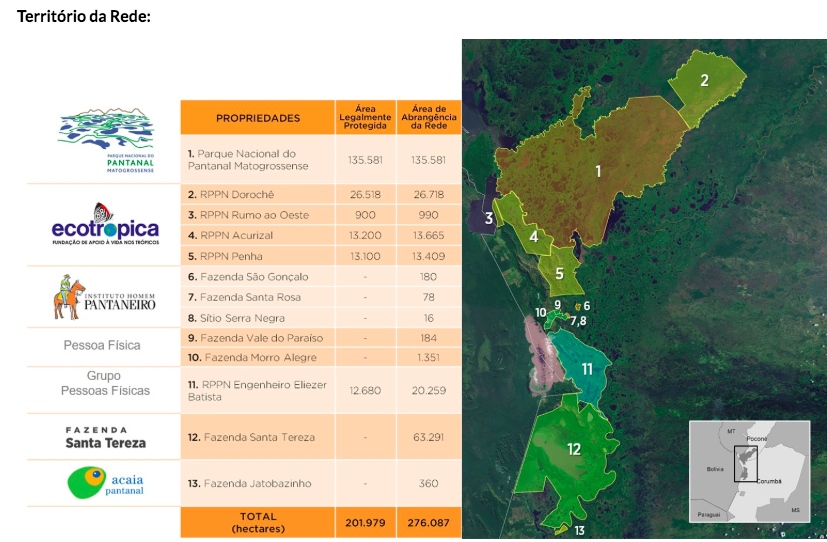Click map marker number 13
The width and height of the screenshot is (827, 542).
(x=579, y=530)
